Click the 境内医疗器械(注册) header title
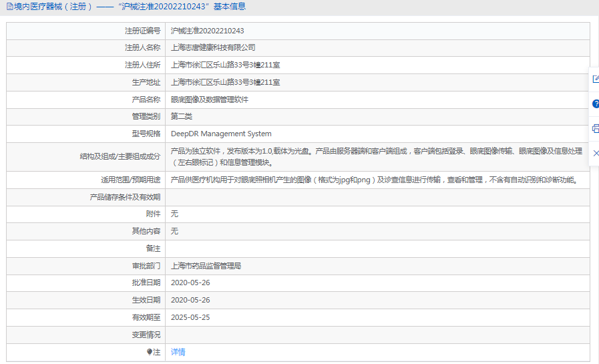 (49, 7)
